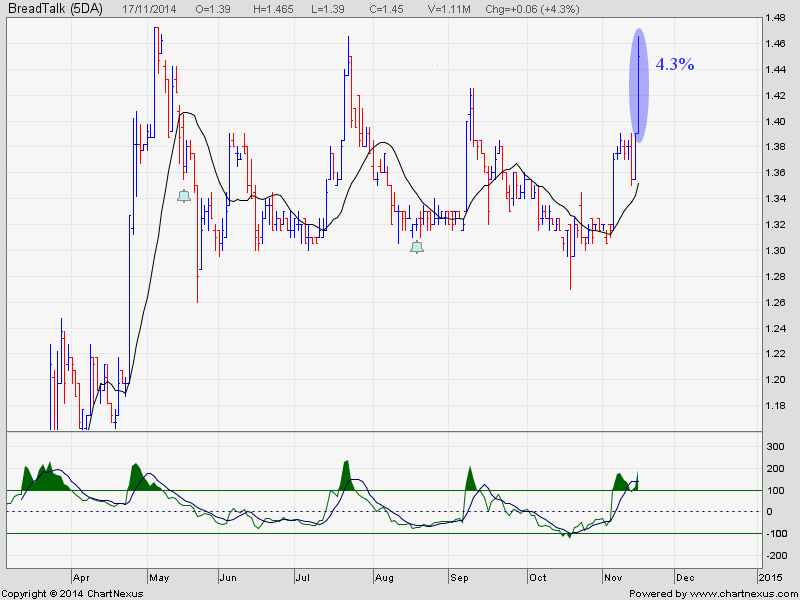The height and width of the screenshot is (600, 800).
Task: Click the Dec month label
Action: (685, 578)
